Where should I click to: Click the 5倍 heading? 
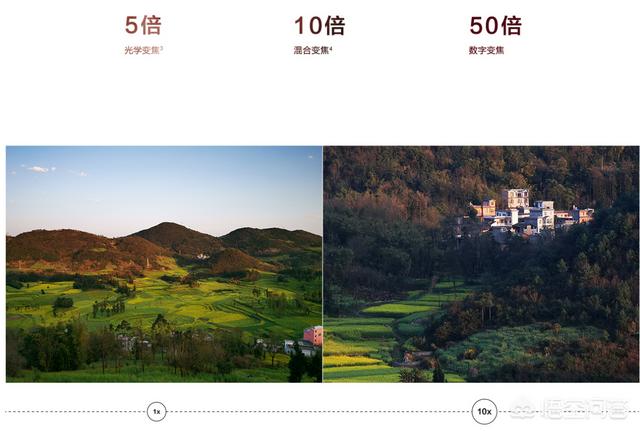coord(143,25)
